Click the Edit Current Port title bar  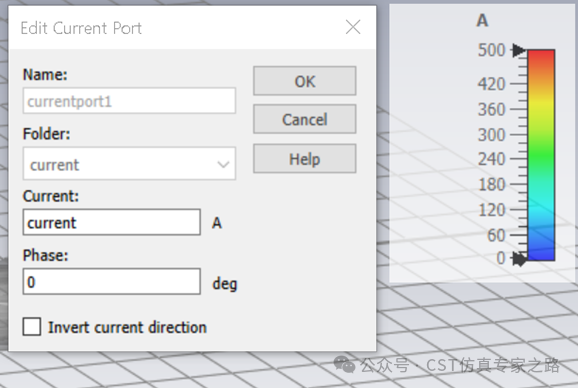pyautogui.click(x=177, y=28)
